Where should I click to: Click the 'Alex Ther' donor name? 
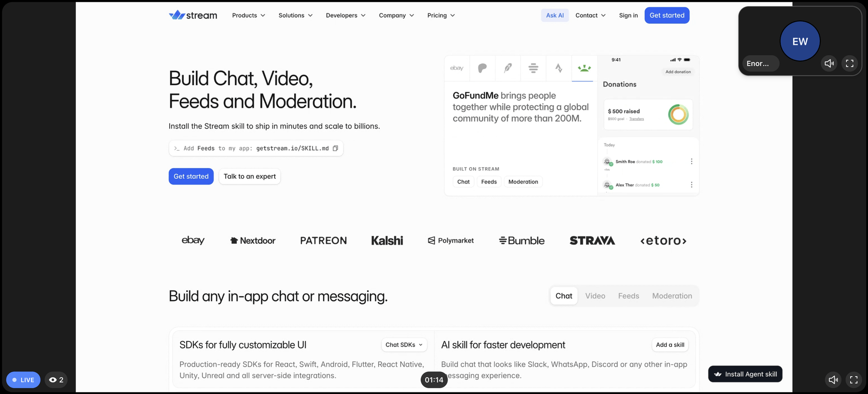[624, 185]
